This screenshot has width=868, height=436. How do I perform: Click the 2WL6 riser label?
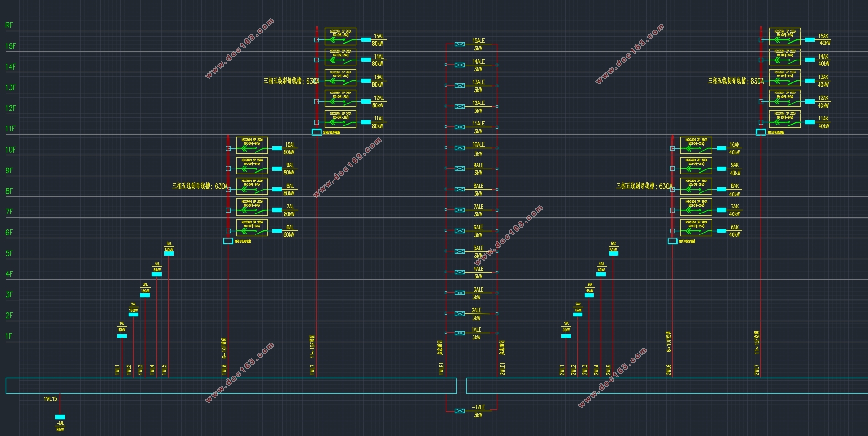(669, 370)
